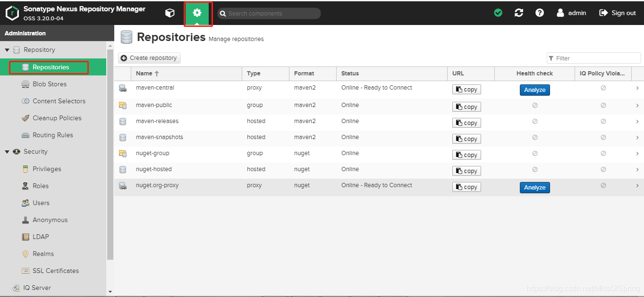Open IQ Server in sidebar
Viewport: 644px width, 297px height.
click(x=53, y=288)
